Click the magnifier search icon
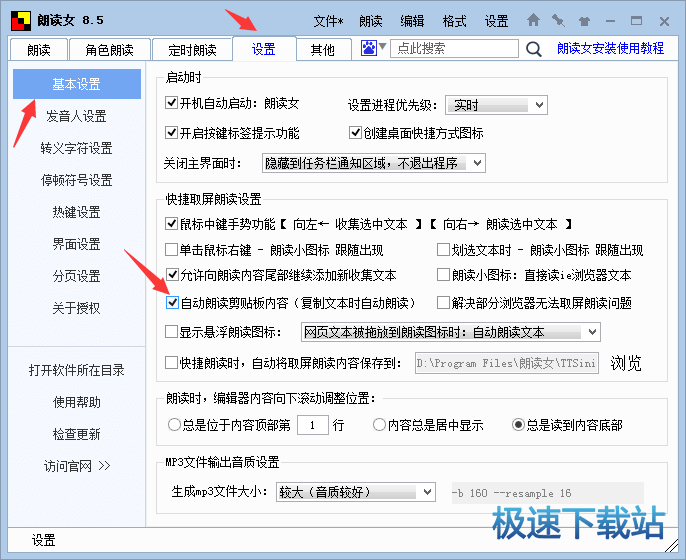The image size is (686, 560). [x=533, y=49]
